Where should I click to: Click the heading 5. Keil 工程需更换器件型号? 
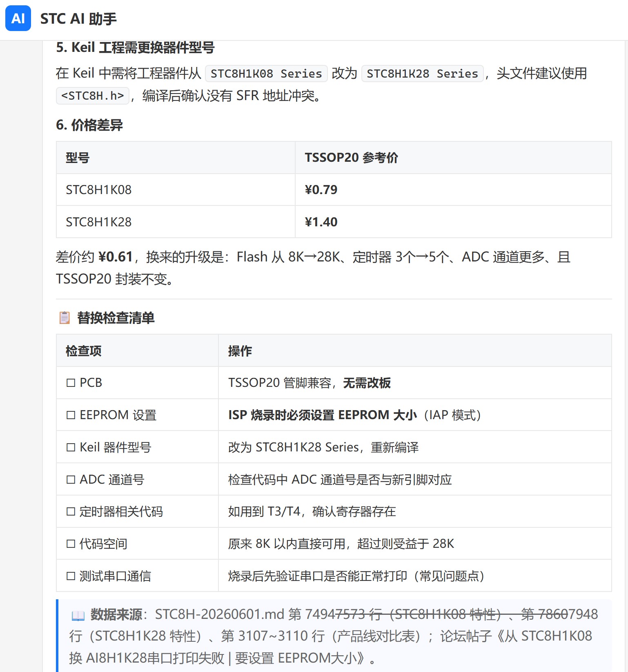pyautogui.click(x=135, y=47)
